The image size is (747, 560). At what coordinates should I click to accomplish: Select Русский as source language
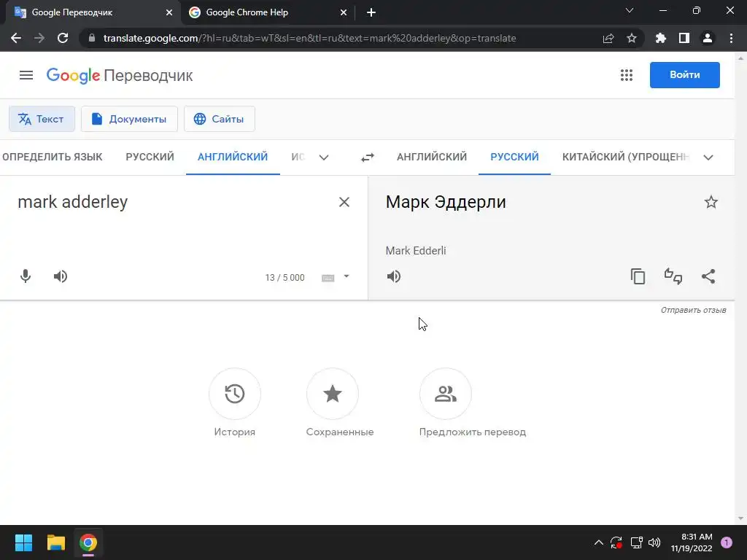[150, 157]
